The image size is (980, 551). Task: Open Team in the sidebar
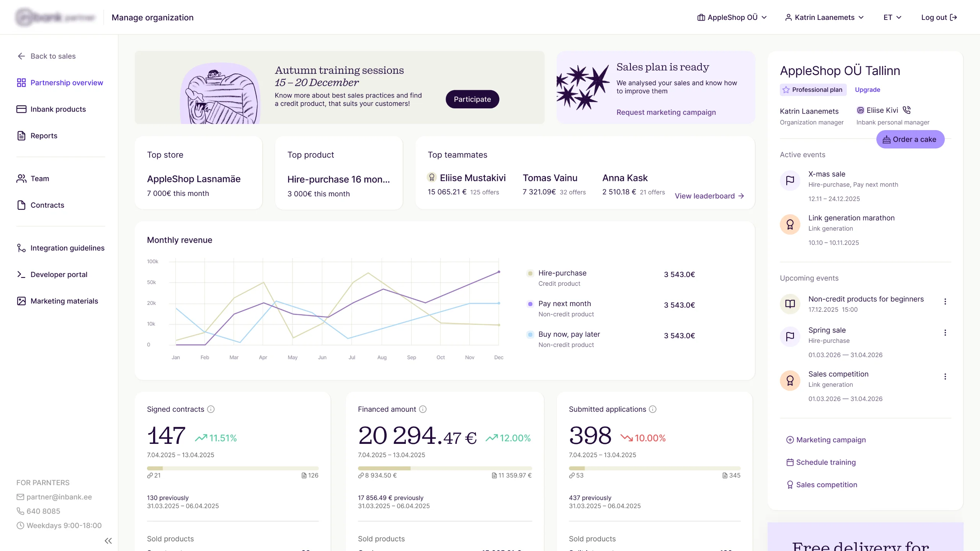pos(33,179)
